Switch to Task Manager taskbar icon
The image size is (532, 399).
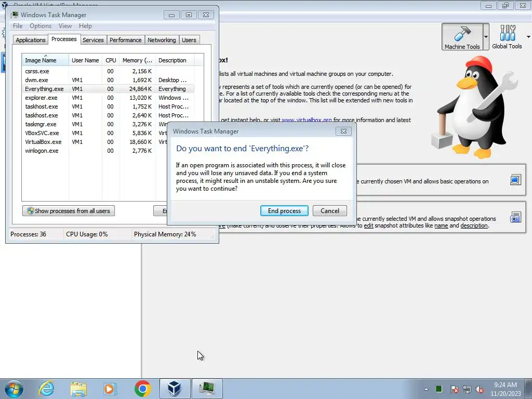click(207, 389)
